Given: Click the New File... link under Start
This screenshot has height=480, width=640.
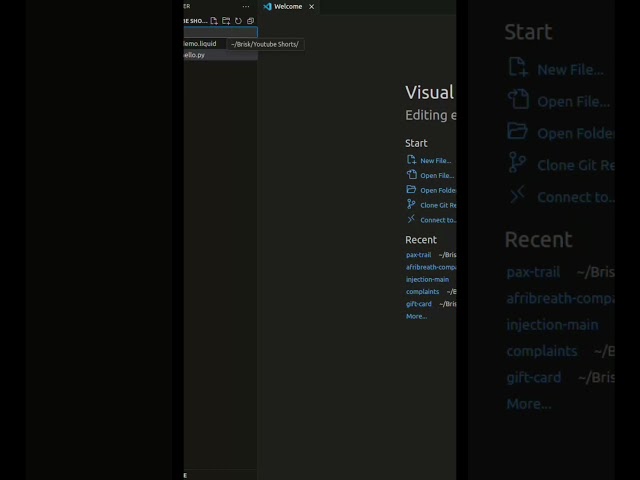Looking at the screenshot, I should click(x=436, y=161).
